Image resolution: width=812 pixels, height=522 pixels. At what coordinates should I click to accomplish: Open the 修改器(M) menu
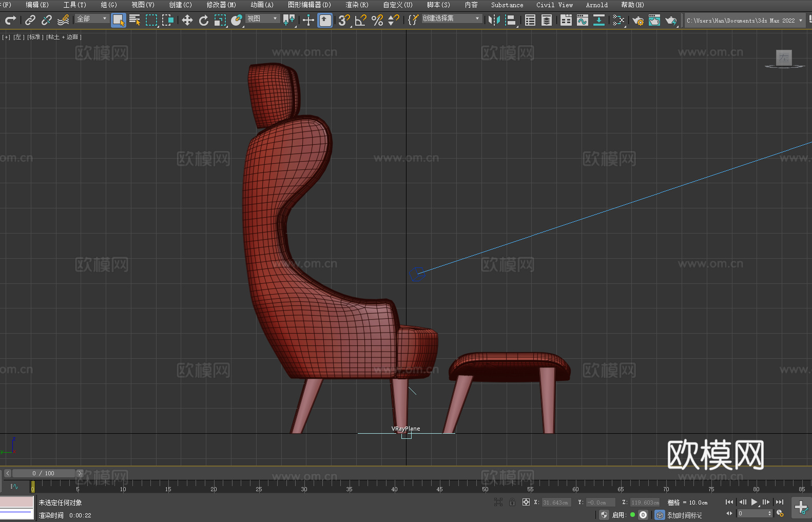click(221, 5)
